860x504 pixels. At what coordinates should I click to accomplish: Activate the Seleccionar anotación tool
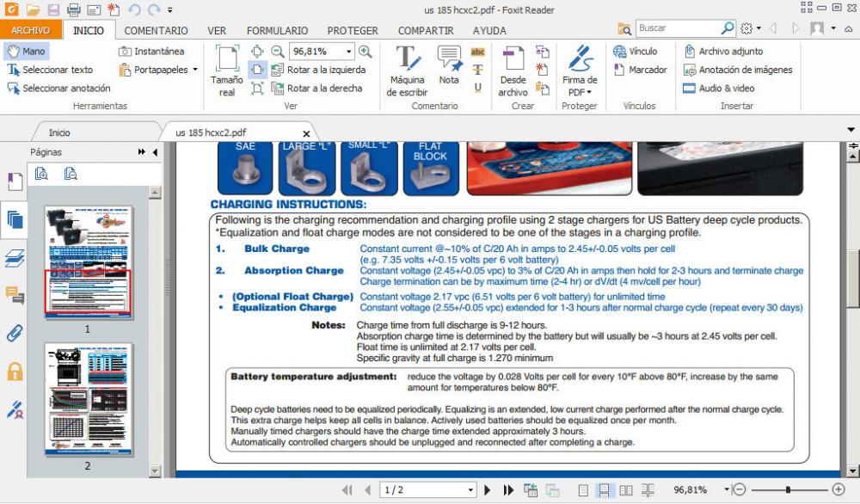(58, 88)
